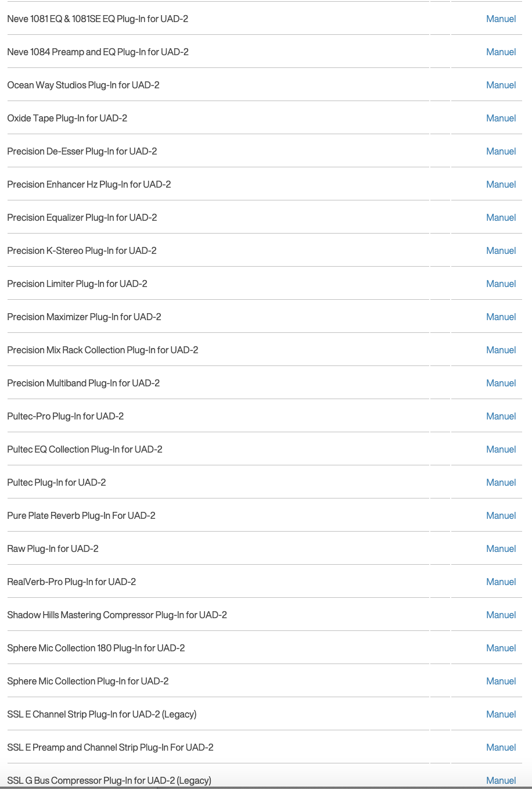Open the Precision Equalizer manual link
The image size is (532, 789).
click(501, 217)
